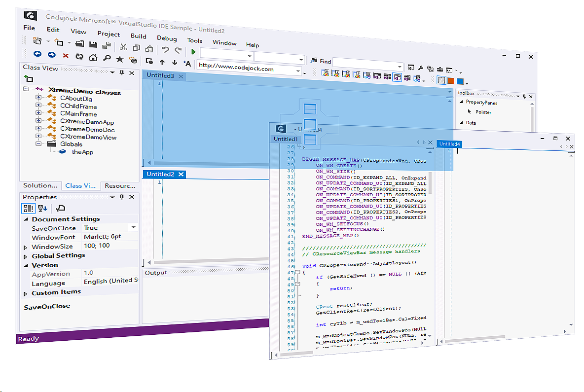Click the wrench icon beside Find box
This screenshot has height=392, width=584.
pyautogui.click(x=421, y=68)
